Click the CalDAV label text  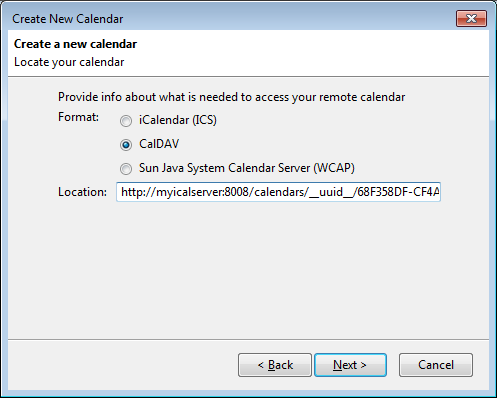click(159, 144)
